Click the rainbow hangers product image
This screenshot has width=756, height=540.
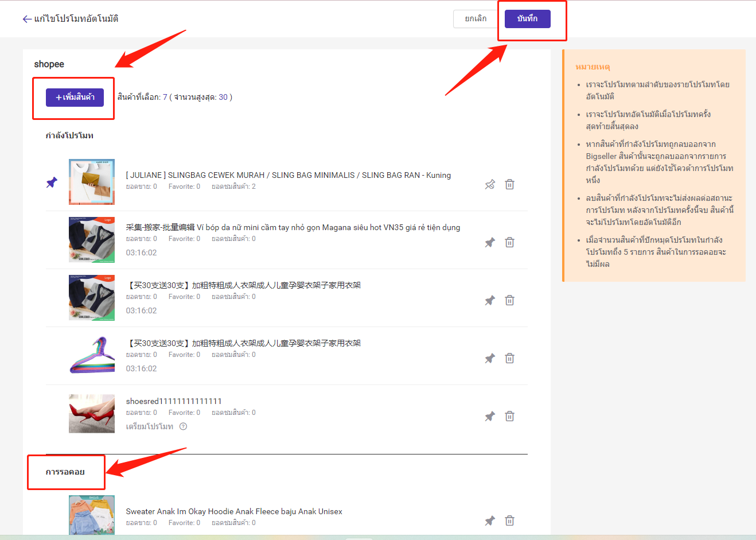(x=92, y=355)
